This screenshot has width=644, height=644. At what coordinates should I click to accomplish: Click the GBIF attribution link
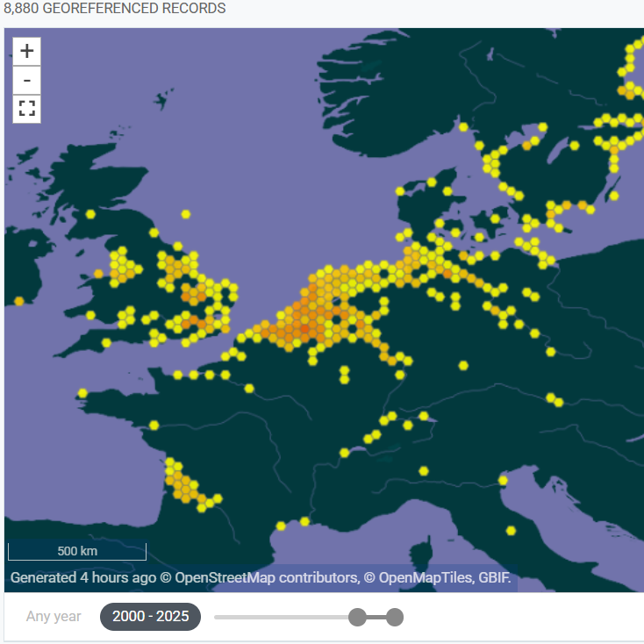(x=494, y=578)
